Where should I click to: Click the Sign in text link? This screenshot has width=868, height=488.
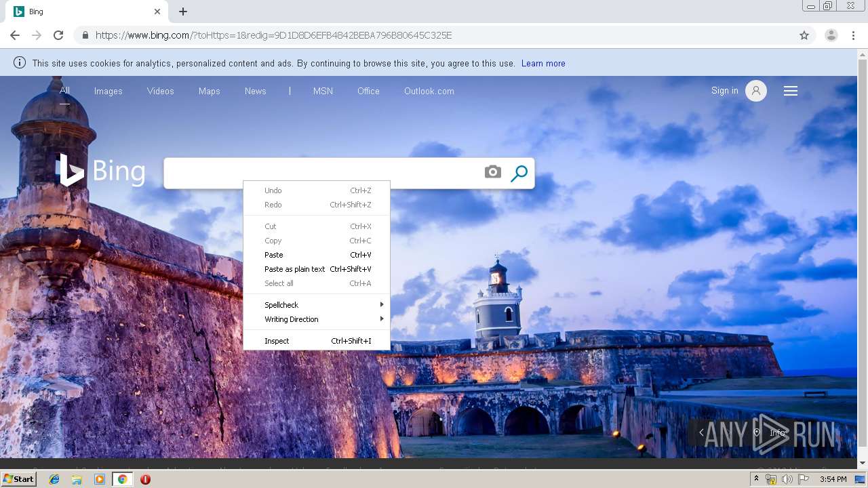coord(725,91)
